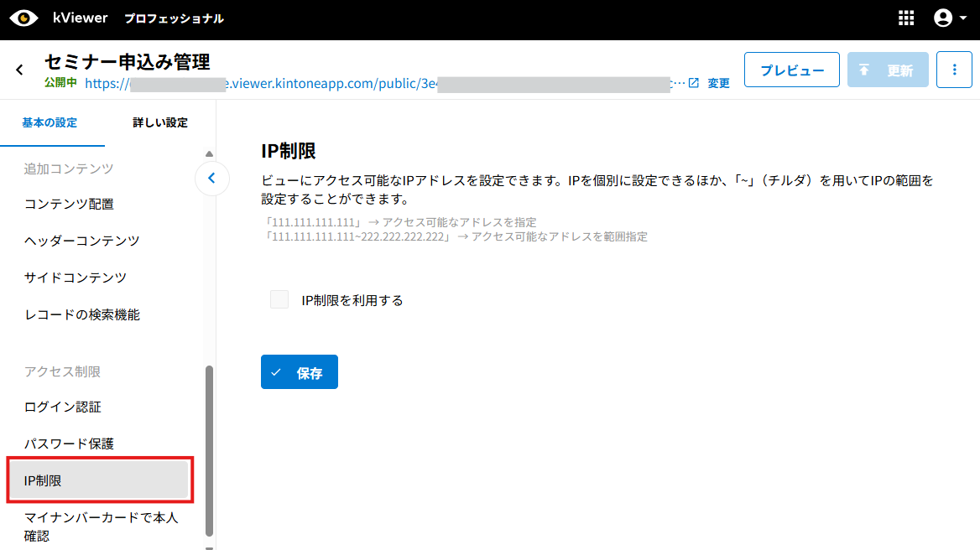Open the apps grid menu icon
The height and width of the screenshot is (550, 980).
click(x=906, y=18)
